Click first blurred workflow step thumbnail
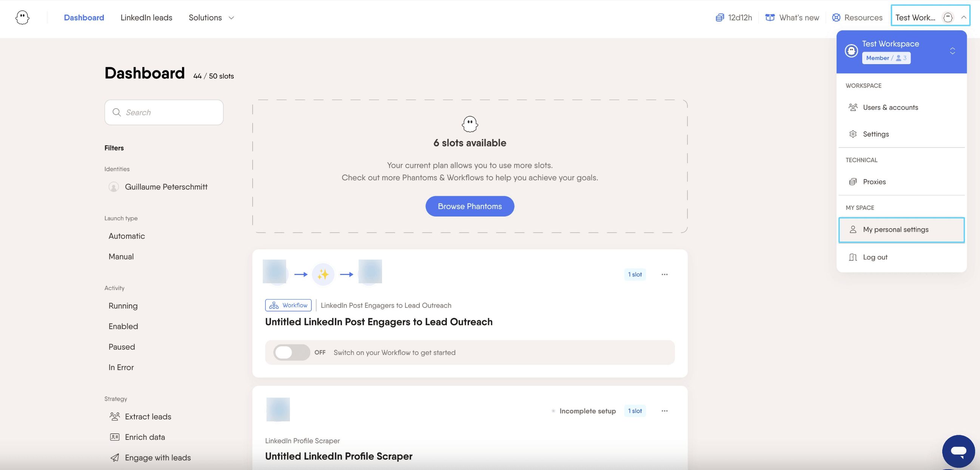 274,272
